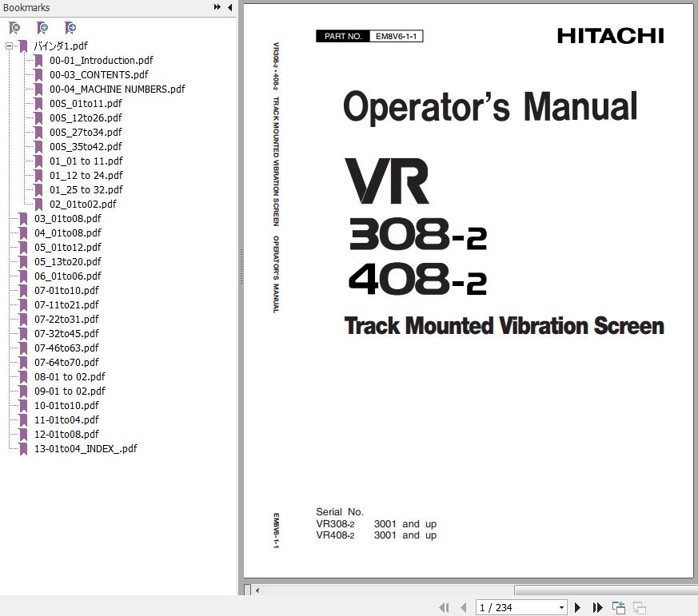
Task: Click the add new bookmark icon
Action: 42,28
